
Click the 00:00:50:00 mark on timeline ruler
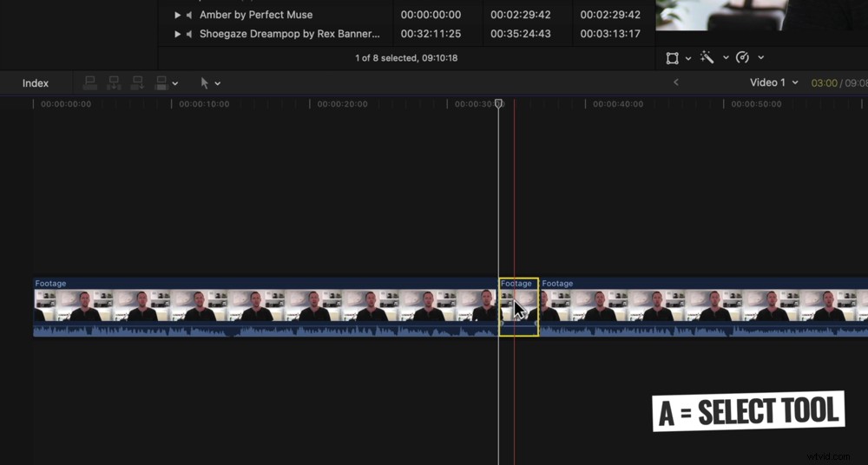(x=756, y=104)
